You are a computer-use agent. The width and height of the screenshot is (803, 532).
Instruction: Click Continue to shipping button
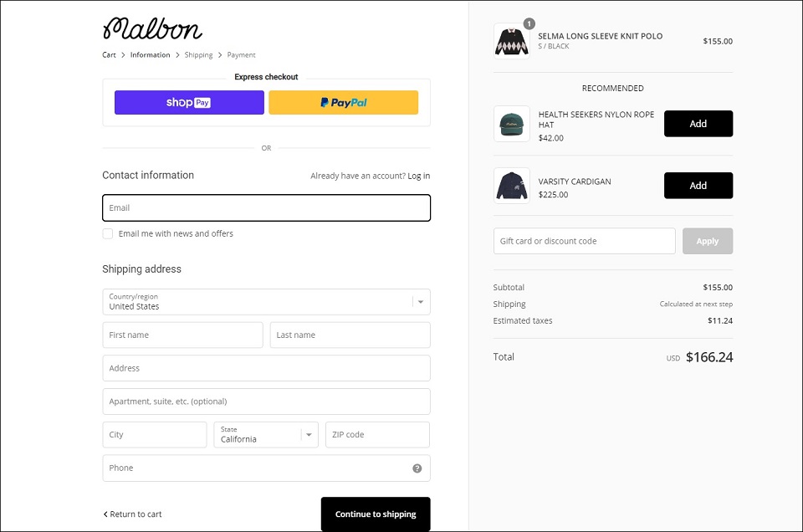tap(376, 514)
